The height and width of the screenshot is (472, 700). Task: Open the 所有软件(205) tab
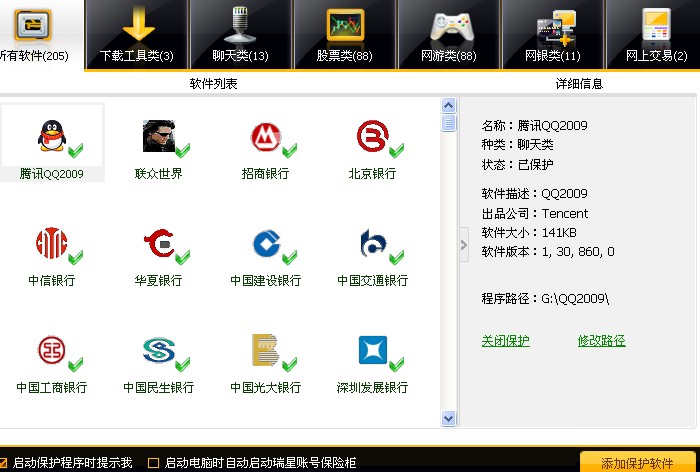(40, 35)
